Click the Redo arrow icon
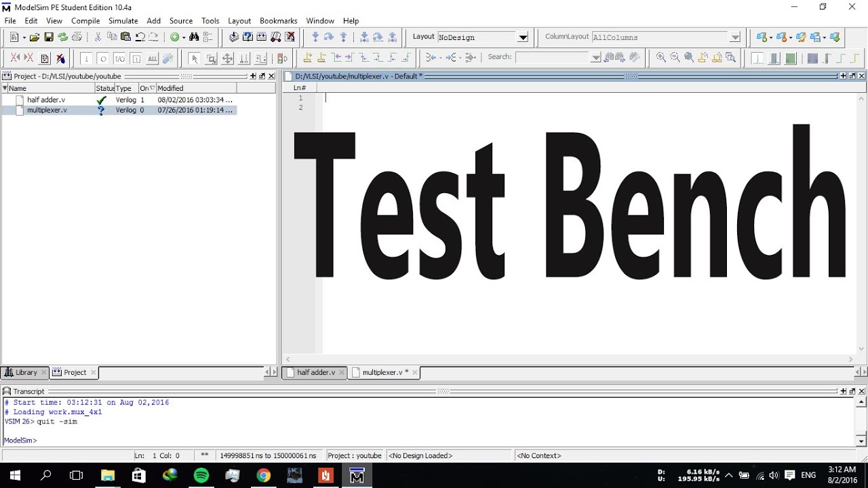 tap(154, 37)
